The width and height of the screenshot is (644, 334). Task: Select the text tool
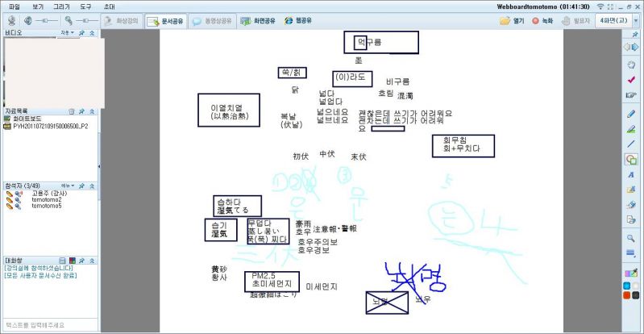pos(631,174)
